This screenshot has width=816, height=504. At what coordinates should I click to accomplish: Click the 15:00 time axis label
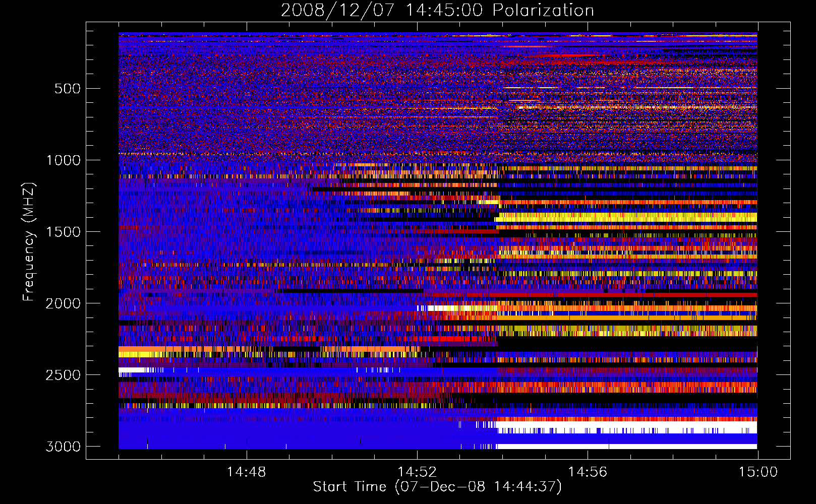758,472
